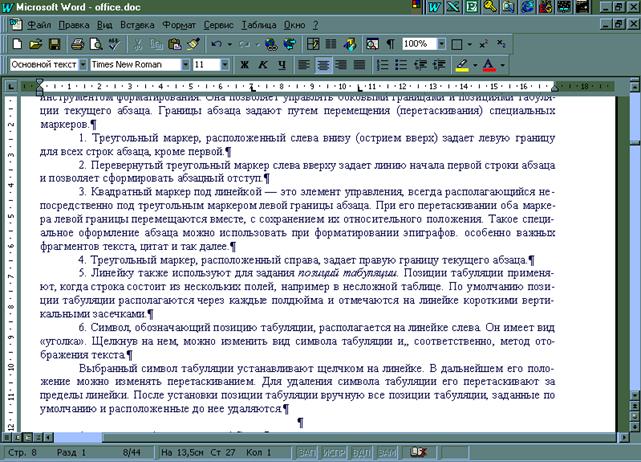Open the Формат menu
This screenshot has width=641, height=462.
pos(179,25)
